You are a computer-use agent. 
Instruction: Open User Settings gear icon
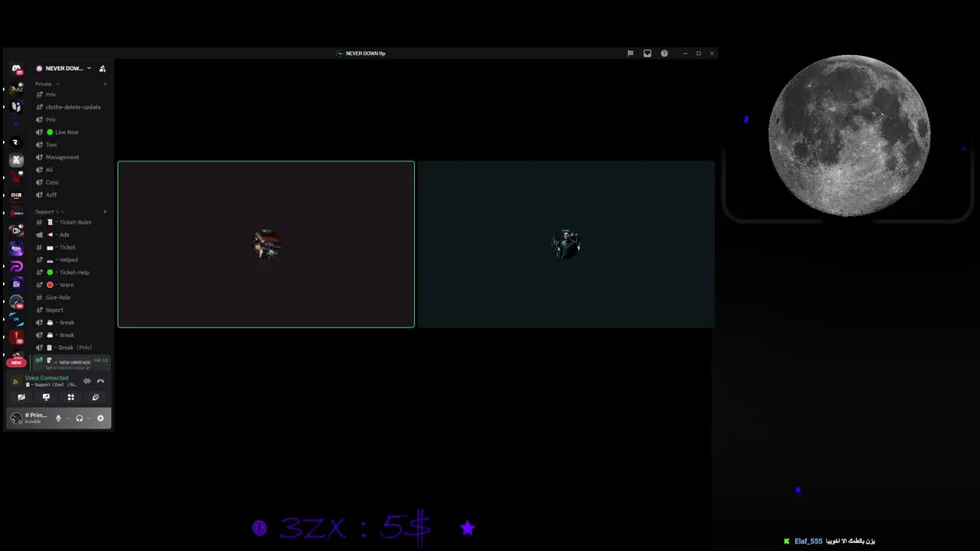tap(100, 418)
